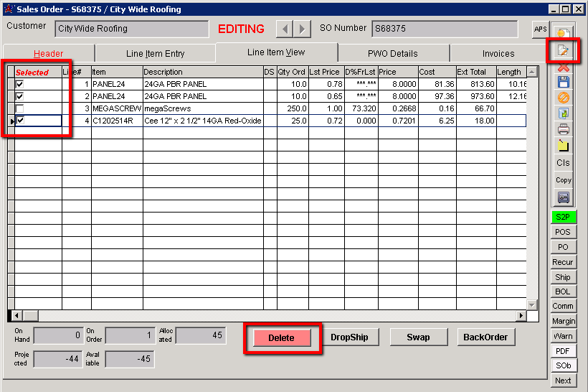
Task: Click the orange cancel circle icon
Action: click(564, 98)
